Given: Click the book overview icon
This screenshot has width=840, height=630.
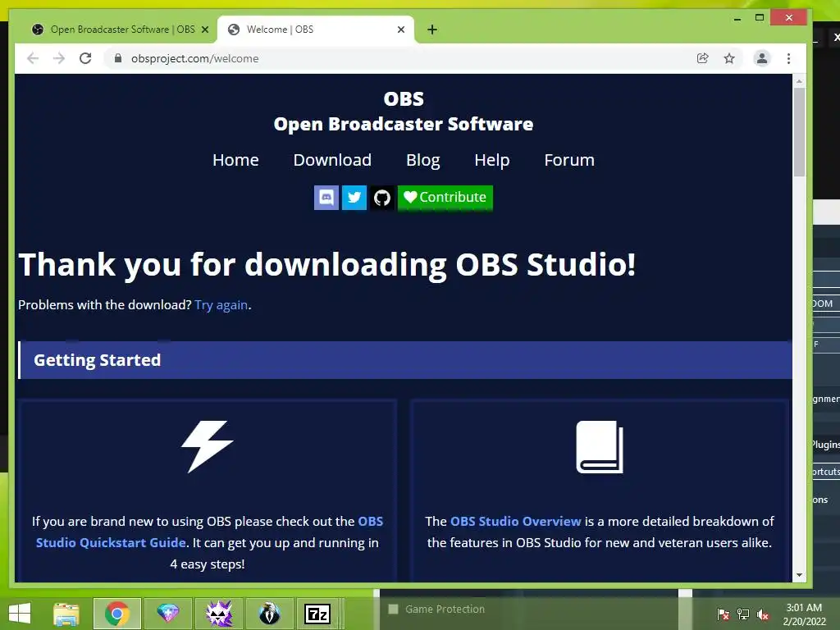Looking at the screenshot, I should click(600, 447).
